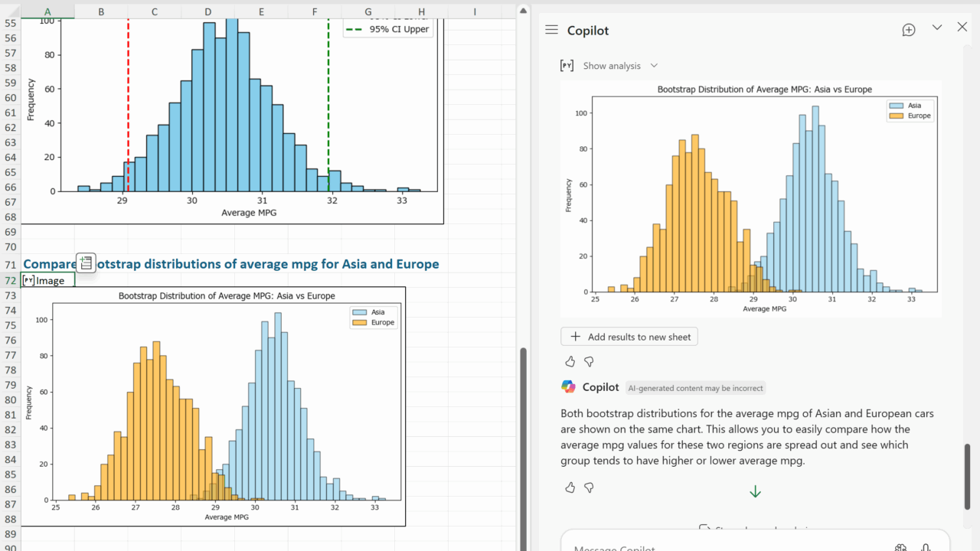Click the thumbs down under the chart result

(589, 361)
